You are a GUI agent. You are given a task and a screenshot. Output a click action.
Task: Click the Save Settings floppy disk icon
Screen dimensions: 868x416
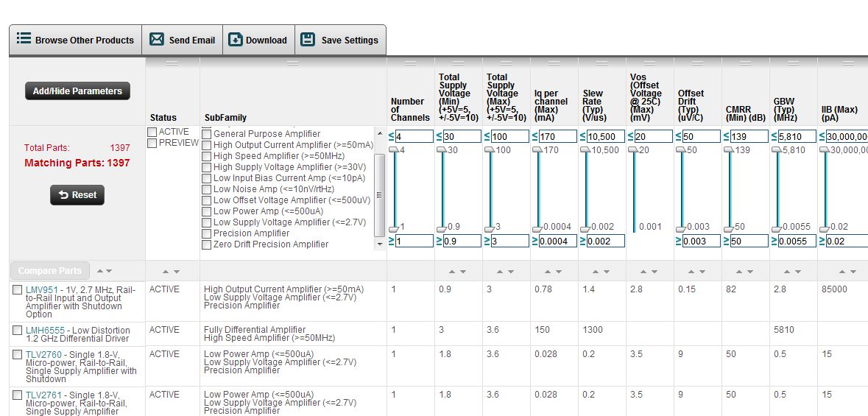coord(307,39)
